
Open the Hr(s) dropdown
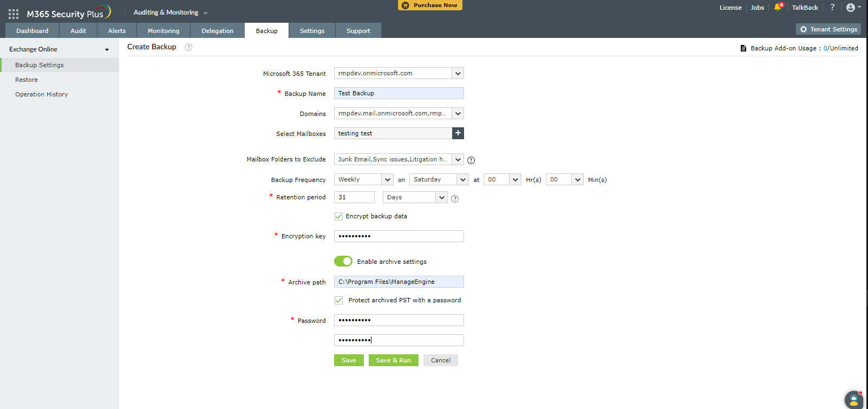(502, 179)
